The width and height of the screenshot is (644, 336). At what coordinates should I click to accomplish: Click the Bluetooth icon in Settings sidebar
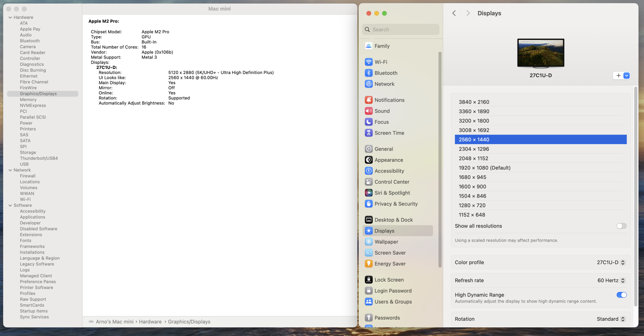coord(369,73)
